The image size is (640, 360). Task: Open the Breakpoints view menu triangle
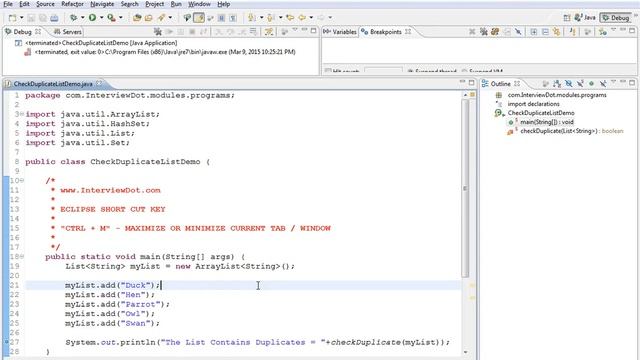613,30
